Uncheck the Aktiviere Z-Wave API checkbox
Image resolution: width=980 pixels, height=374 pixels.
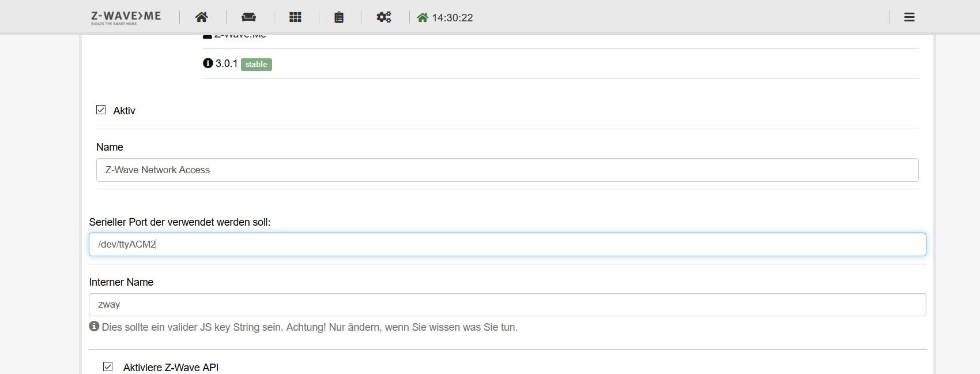pos(108,366)
